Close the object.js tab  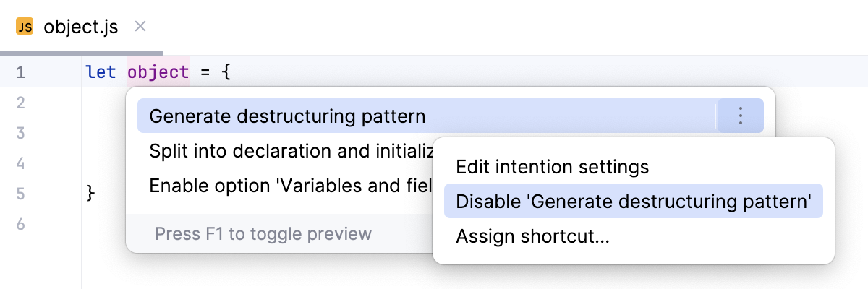[x=141, y=27]
